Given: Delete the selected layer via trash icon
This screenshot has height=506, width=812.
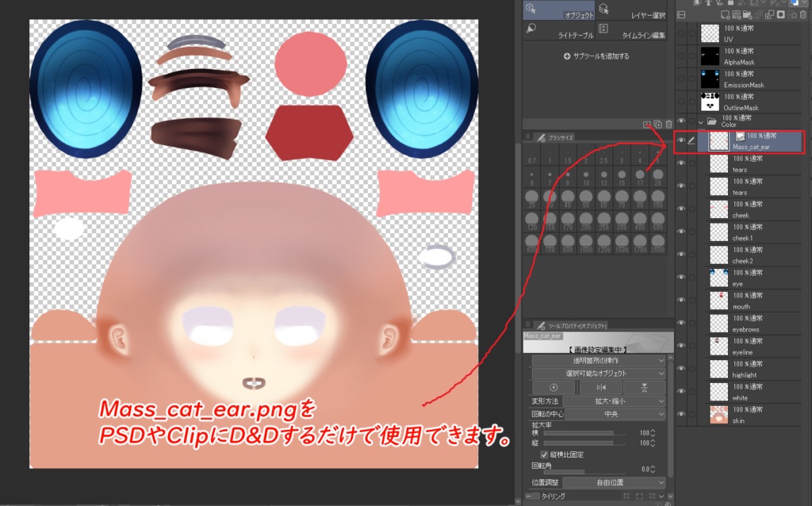Looking at the screenshot, I should (802, 14).
